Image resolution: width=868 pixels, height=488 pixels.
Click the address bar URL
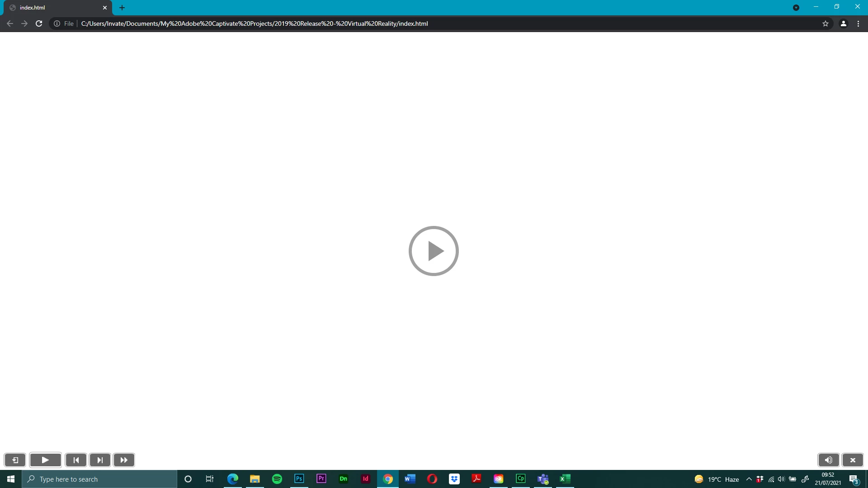tap(255, 23)
